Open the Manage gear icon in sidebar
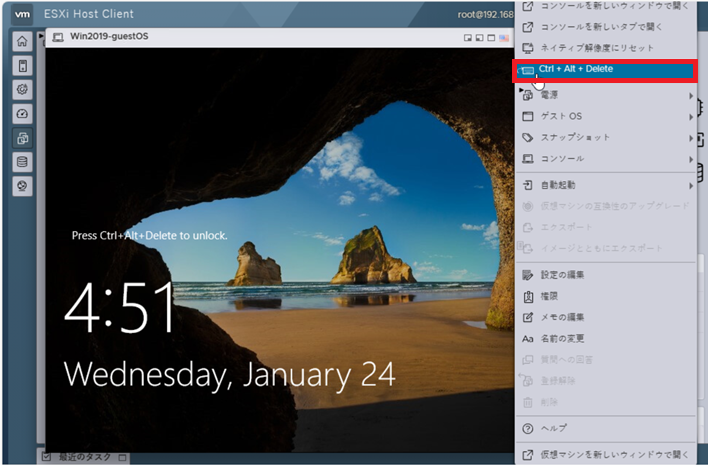 [x=22, y=89]
